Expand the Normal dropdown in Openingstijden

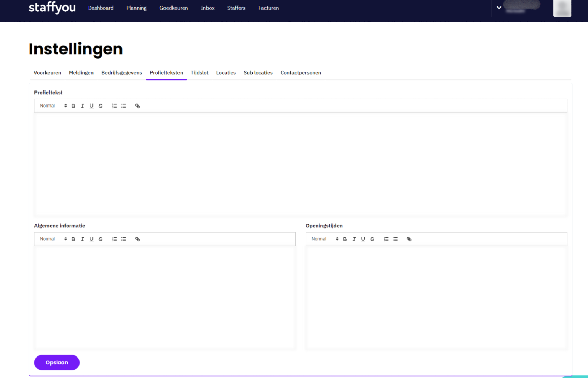pyautogui.click(x=325, y=239)
